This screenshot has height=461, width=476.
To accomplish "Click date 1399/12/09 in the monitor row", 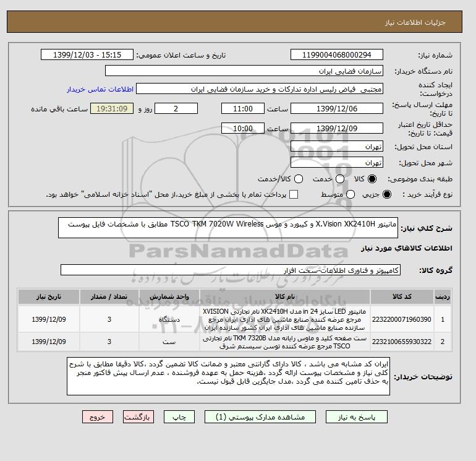I will pos(49,319).
